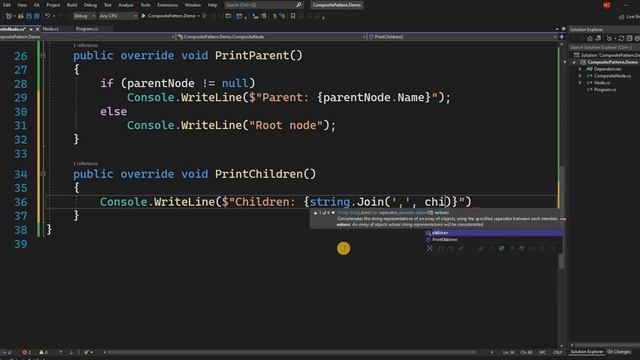Expand the Dependencies node
This screenshot has height=360, width=640.
point(580,69)
